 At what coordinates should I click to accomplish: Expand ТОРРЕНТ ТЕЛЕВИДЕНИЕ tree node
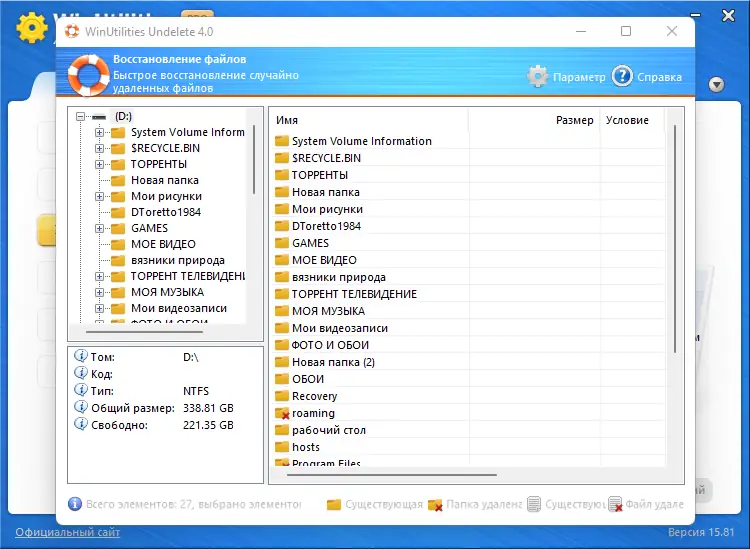[99, 276]
